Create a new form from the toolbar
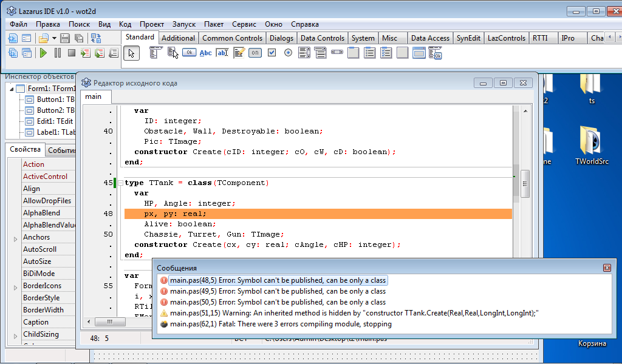This screenshot has height=364, width=622. click(27, 38)
